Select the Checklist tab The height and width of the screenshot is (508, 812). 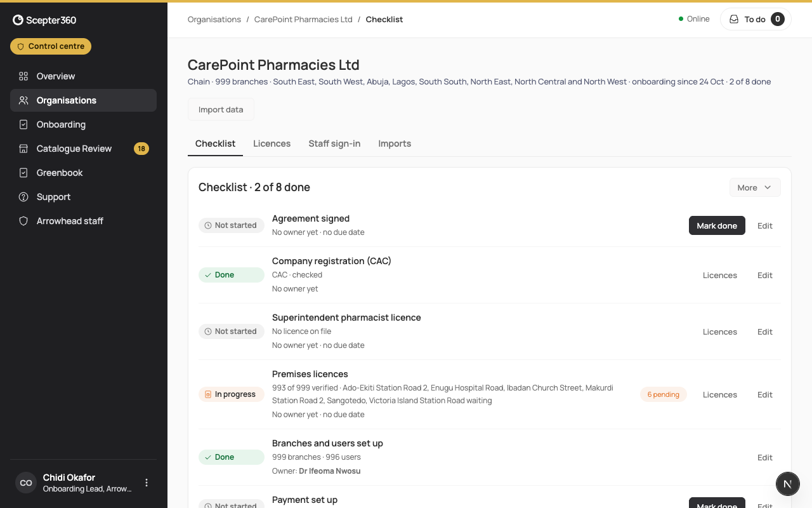[x=215, y=144]
